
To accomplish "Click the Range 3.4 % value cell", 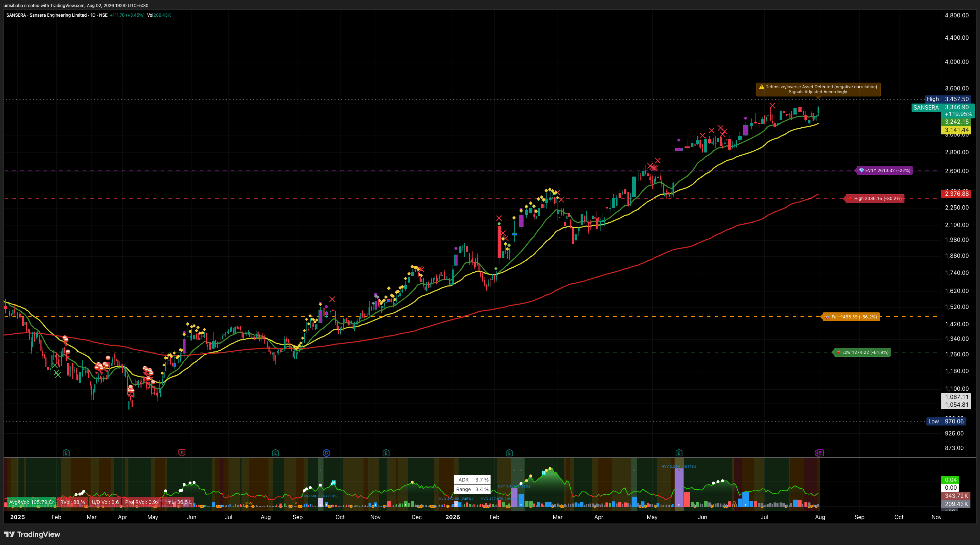I will pos(482,489).
